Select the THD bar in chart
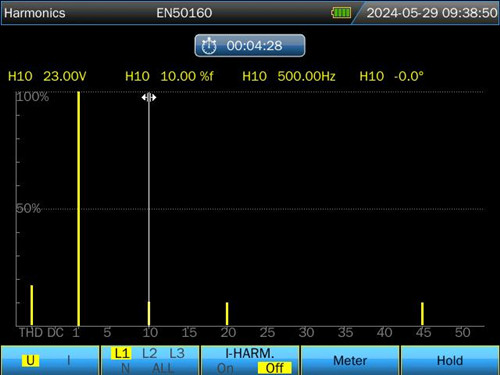The image size is (500, 375). [32, 305]
